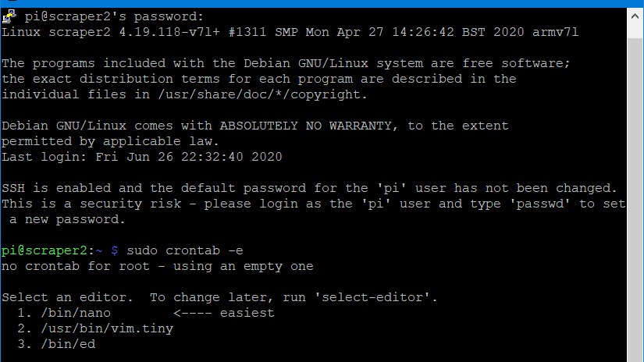Click the '/usr/share/doc/*/copyright' path text
Viewport: 644px width, 362px height.
pos(259,95)
